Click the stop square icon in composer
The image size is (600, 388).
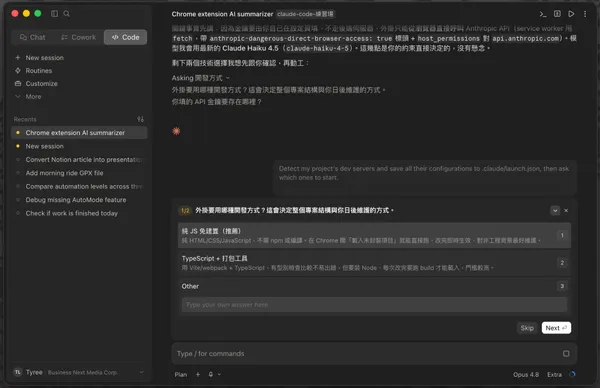pyautogui.click(x=566, y=354)
